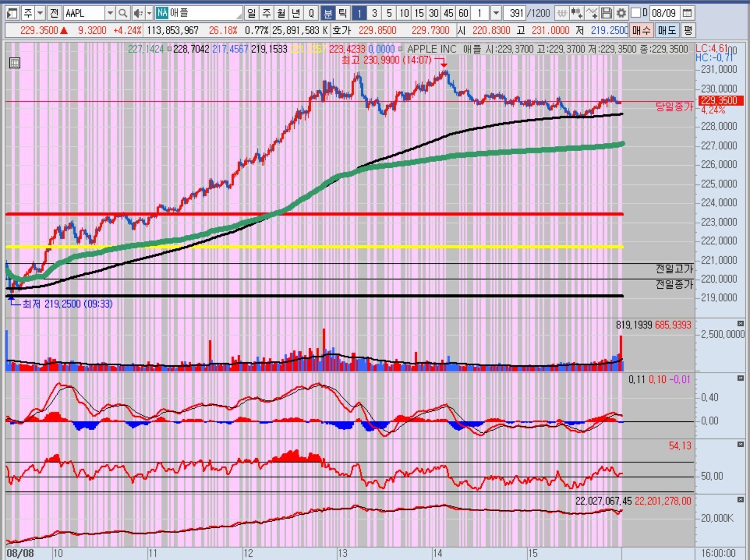Click the NA market badge next to 애플
The image size is (750, 560).
162,13
